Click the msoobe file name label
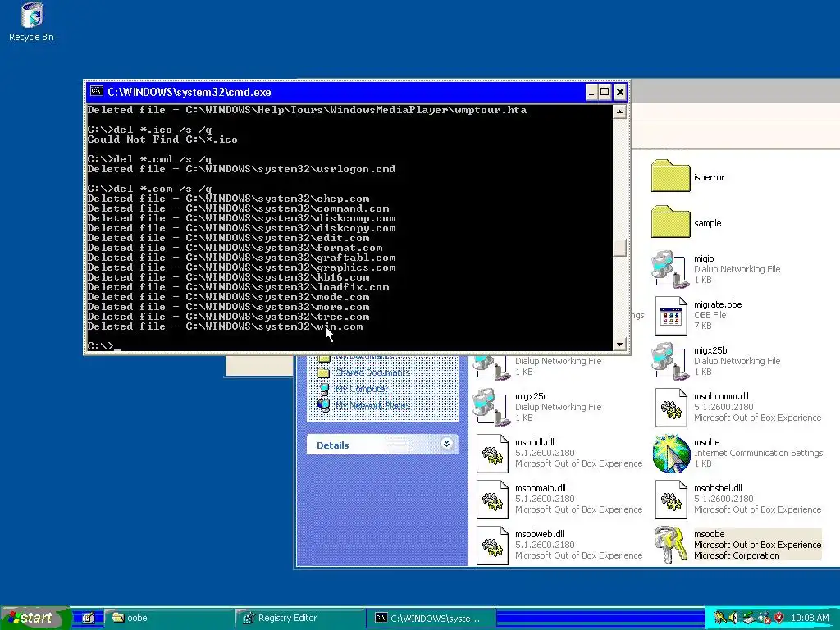This screenshot has width=840, height=630. 710,534
